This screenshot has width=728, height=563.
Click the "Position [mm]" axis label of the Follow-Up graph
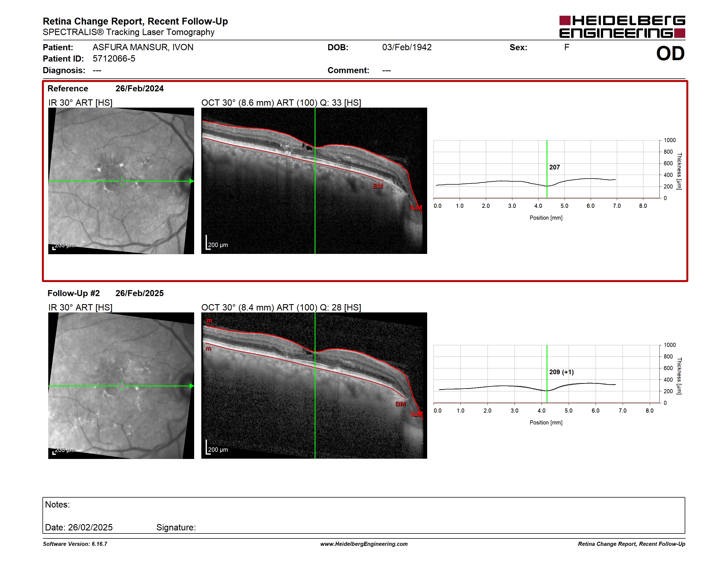[546, 423]
